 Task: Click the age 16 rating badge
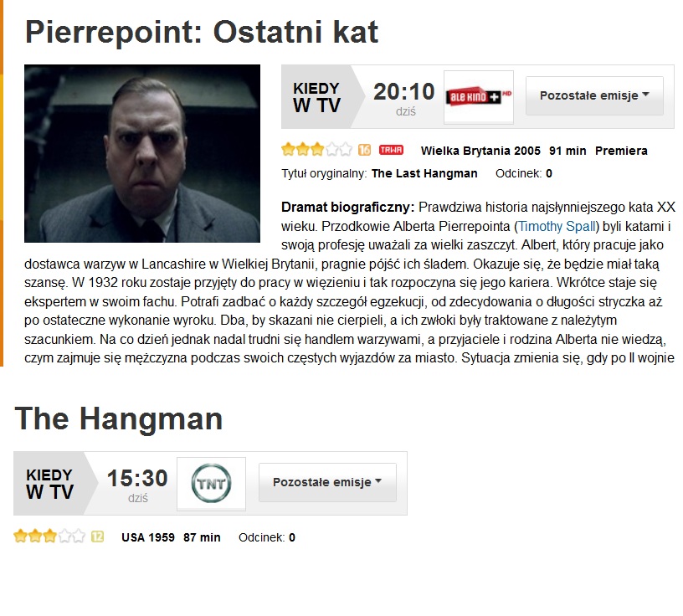364,151
